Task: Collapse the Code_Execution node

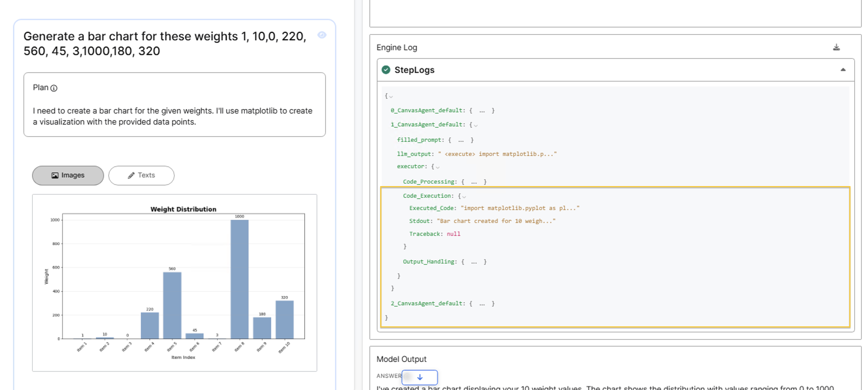Action: click(x=464, y=196)
